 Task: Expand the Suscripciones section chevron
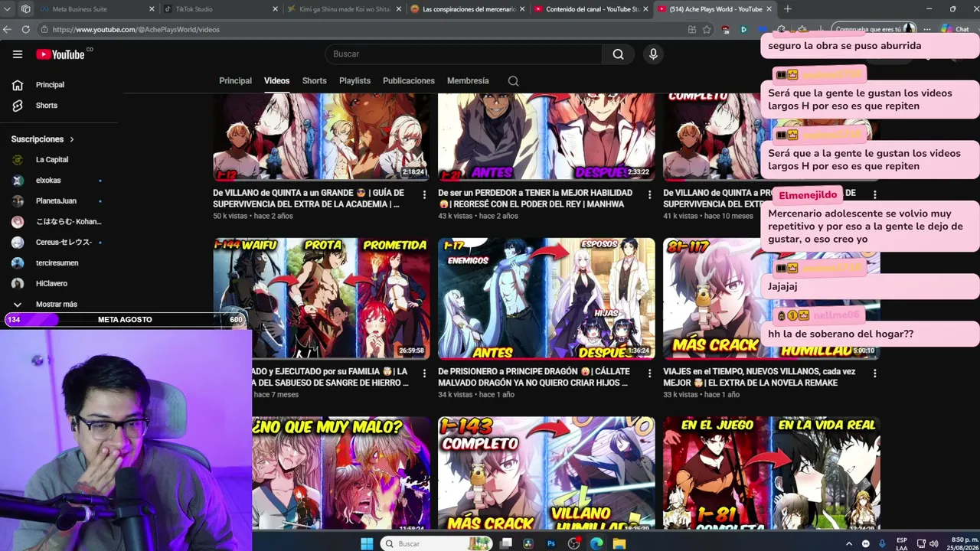pyautogui.click(x=72, y=139)
